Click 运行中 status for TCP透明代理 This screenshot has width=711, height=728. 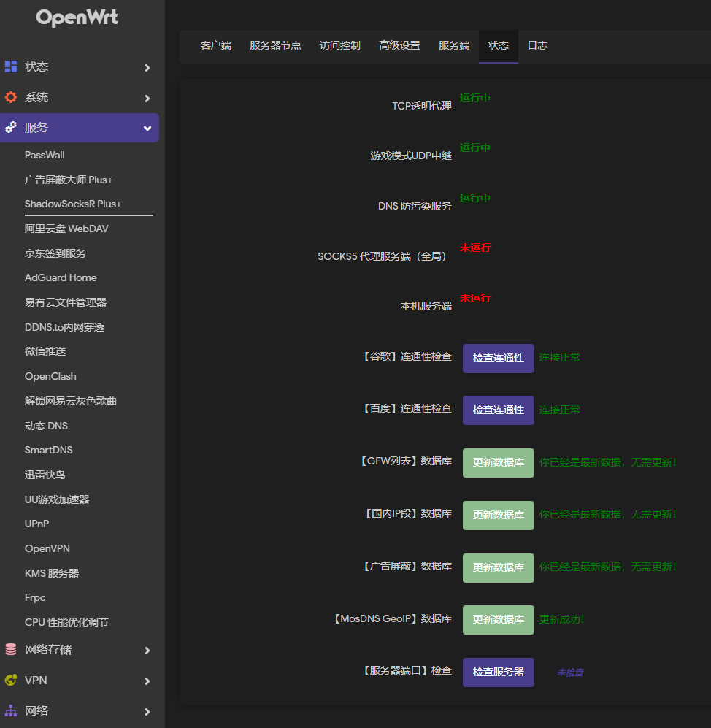(475, 98)
